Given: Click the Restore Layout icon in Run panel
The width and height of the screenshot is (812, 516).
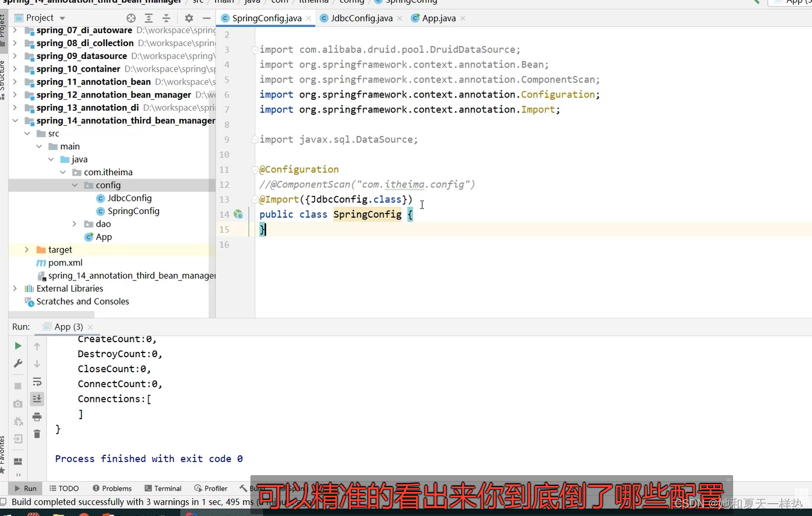Looking at the screenshot, I should [x=18, y=461].
